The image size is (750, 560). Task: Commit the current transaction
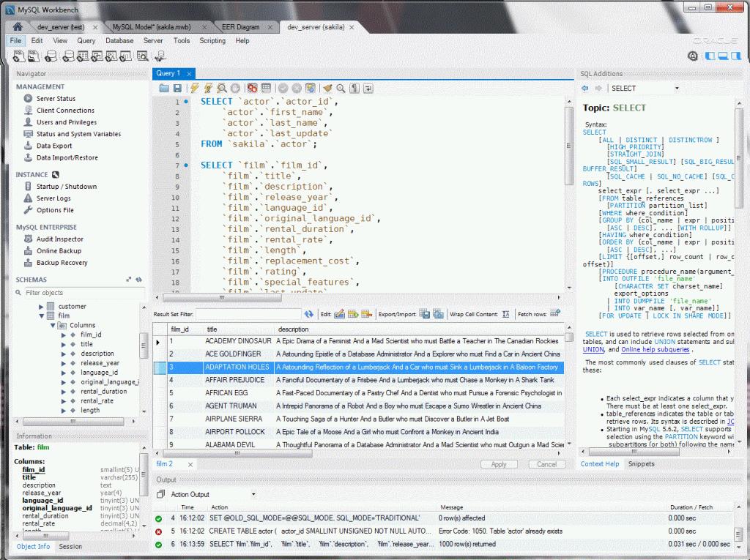[283, 88]
